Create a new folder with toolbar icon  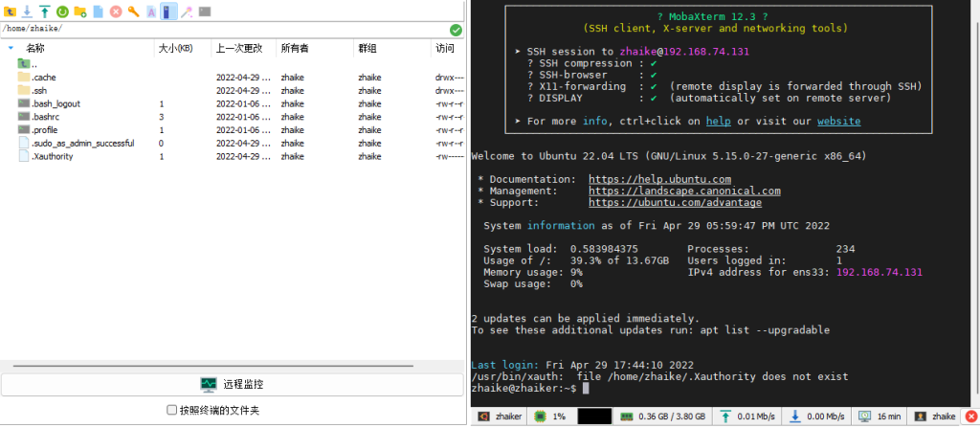tap(80, 11)
